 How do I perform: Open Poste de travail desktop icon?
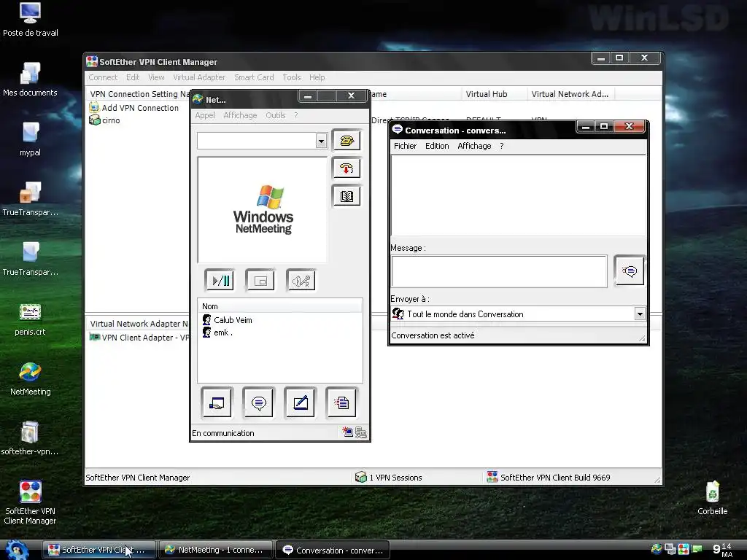point(30,20)
